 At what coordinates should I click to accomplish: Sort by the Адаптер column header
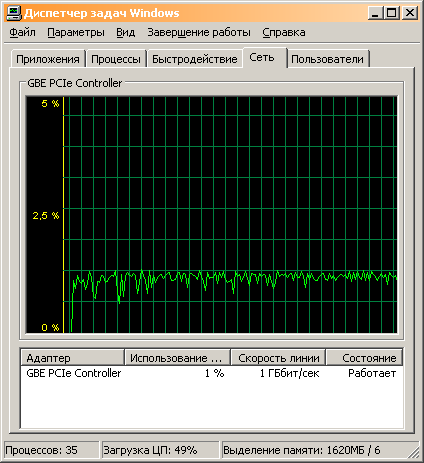[x=72, y=358]
